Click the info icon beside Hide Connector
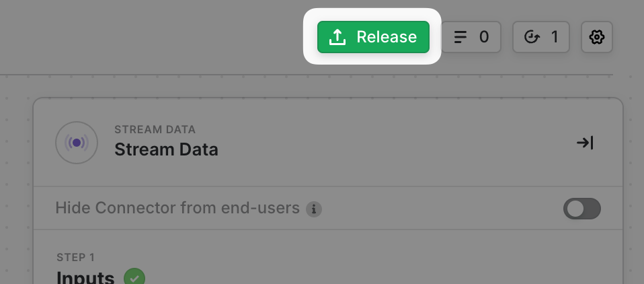Image resolution: width=644 pixels, height=284 pixels. click(x=314, y=209)
